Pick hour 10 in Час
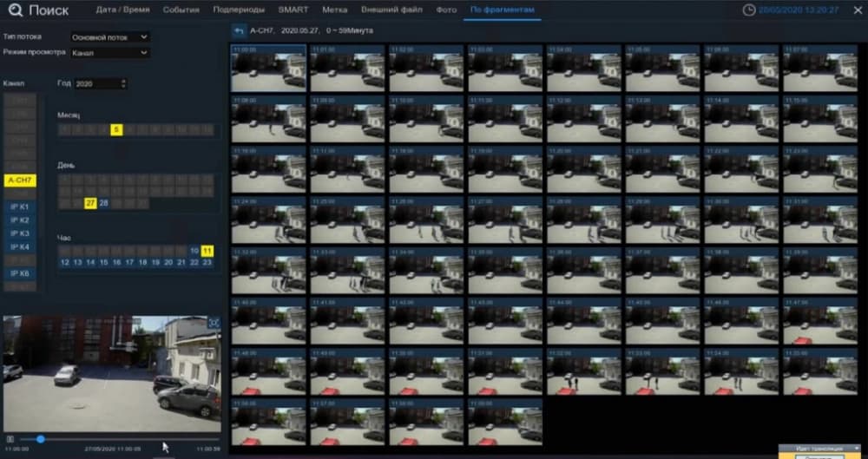This screenshot has width=868, height=459. [x=194, y=251]
